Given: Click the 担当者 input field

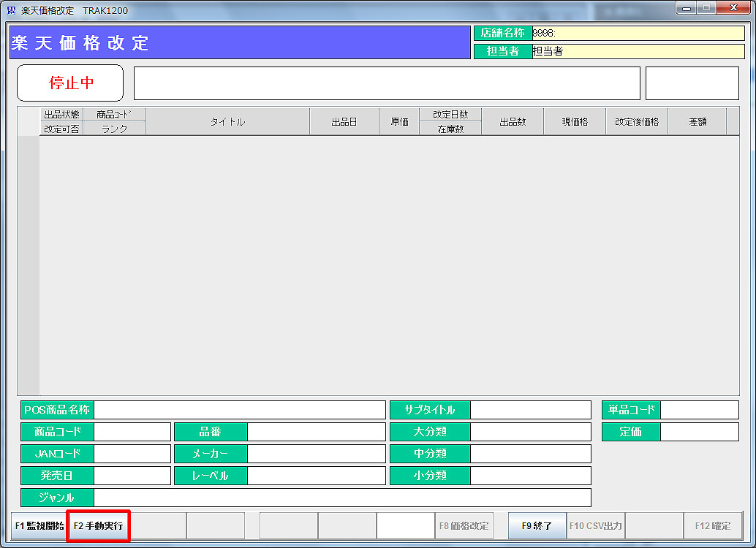Looking at the screenshot, I should pyautogui.click(x=638, y=52).
